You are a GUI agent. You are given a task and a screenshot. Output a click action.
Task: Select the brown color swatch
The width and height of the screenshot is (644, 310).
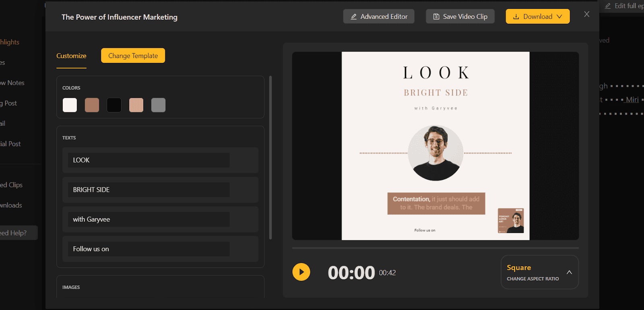point(92,105)
